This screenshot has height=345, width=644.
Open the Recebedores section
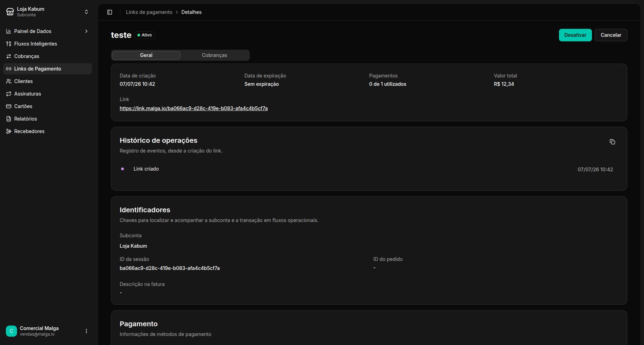pos(48,131)
